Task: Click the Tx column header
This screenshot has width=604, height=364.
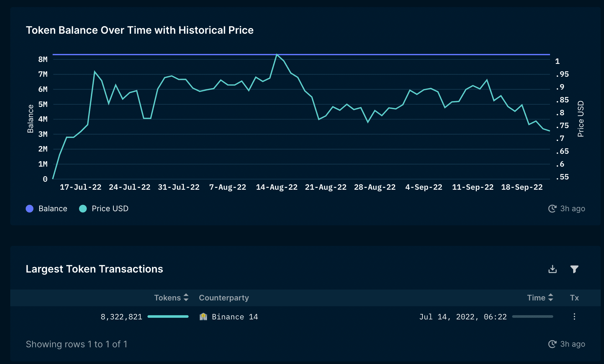Action: coord(574,298)
